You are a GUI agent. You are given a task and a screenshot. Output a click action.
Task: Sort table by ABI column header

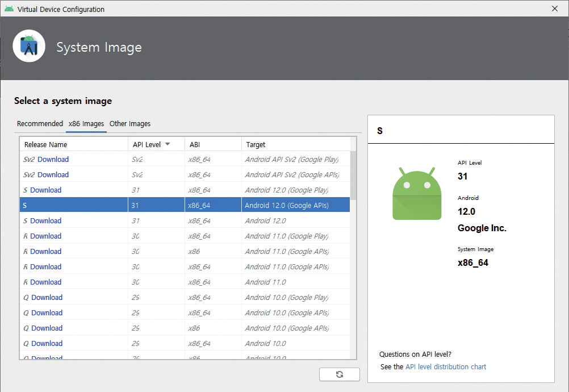[213, 144]
